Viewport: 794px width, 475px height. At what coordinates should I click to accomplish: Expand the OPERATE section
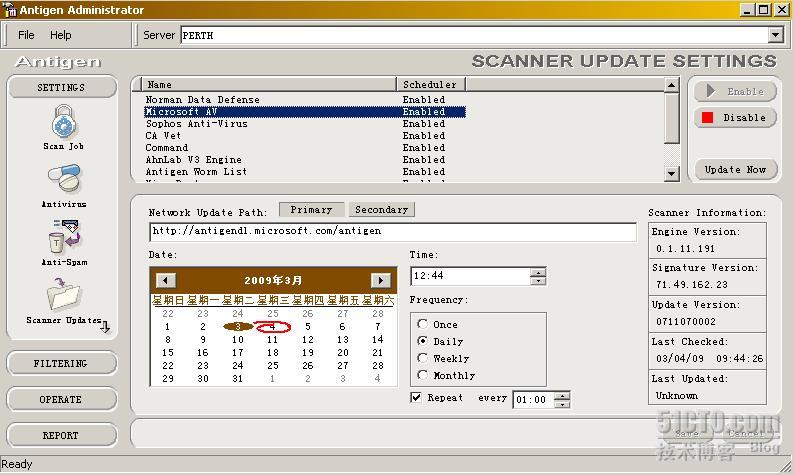point(61,399)
